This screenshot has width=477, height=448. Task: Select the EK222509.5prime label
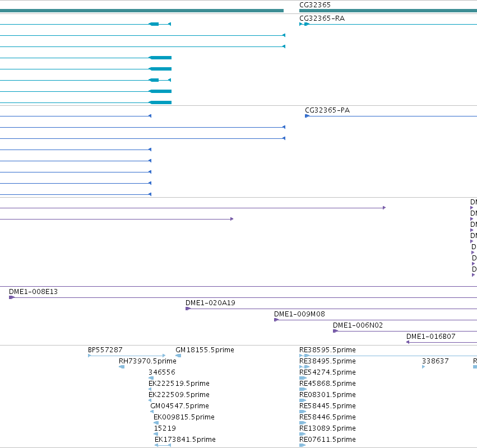[179, 395]
